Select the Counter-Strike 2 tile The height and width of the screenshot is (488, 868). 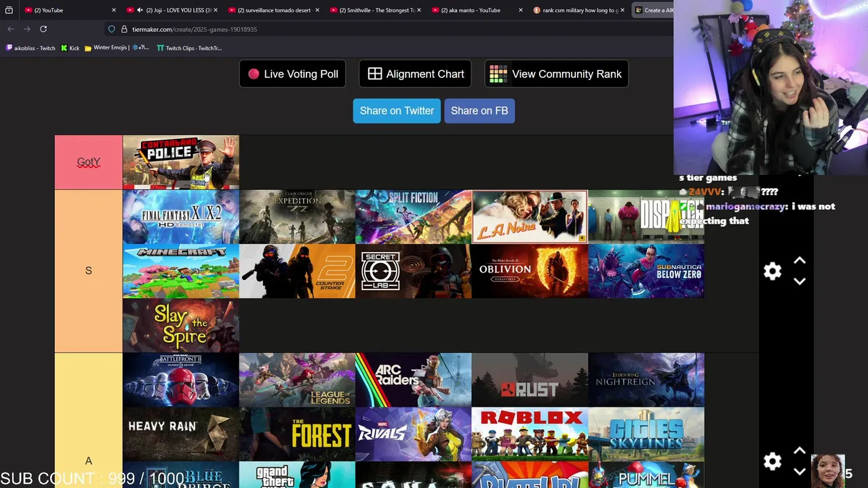pos(297,270)
